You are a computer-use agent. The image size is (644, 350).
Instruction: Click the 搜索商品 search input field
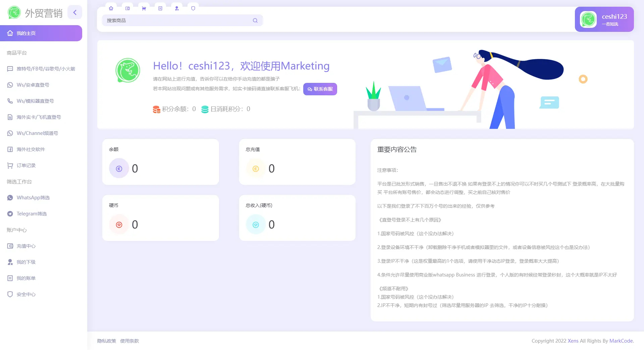[x=174, y=20]
